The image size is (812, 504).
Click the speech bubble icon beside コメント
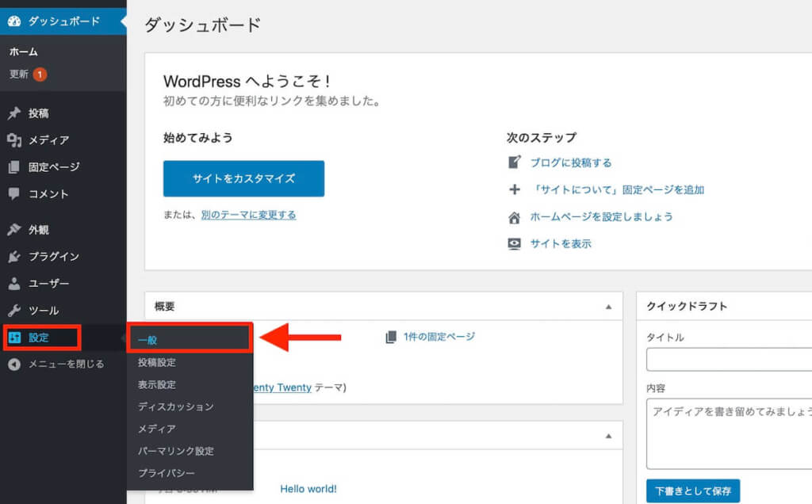pos(14,193)
